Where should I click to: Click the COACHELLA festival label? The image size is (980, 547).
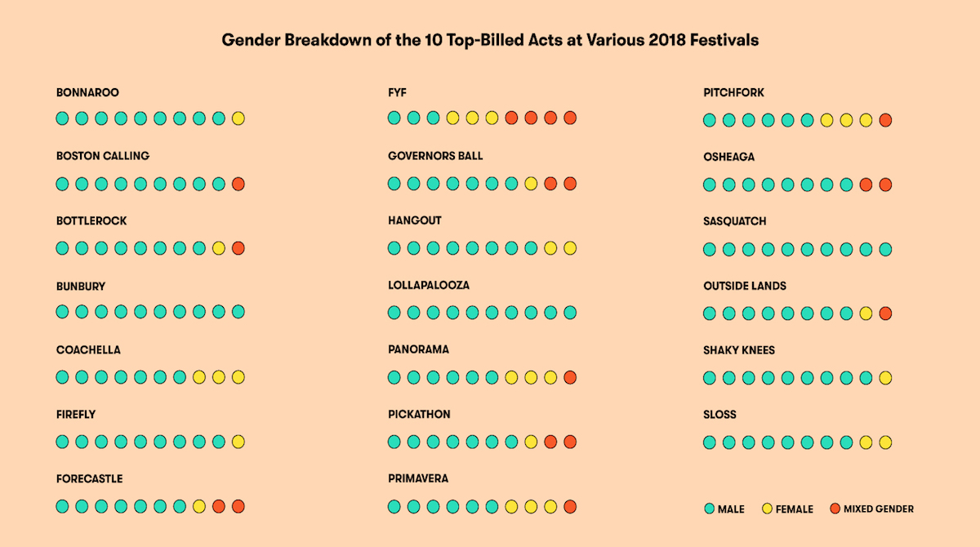pyautogui.click(x=88, y=350)
